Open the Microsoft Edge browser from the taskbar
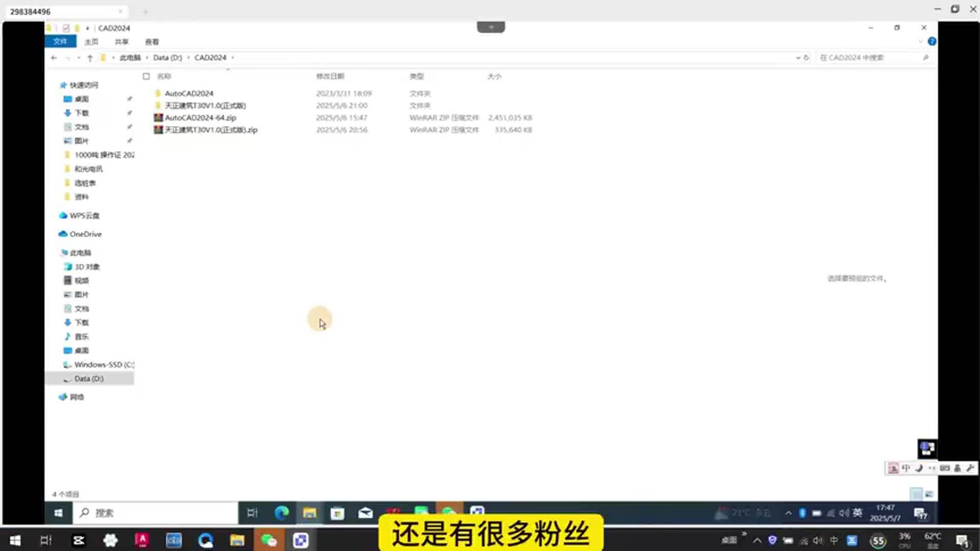This screenshot has height=551, width=980. [281, 513]
